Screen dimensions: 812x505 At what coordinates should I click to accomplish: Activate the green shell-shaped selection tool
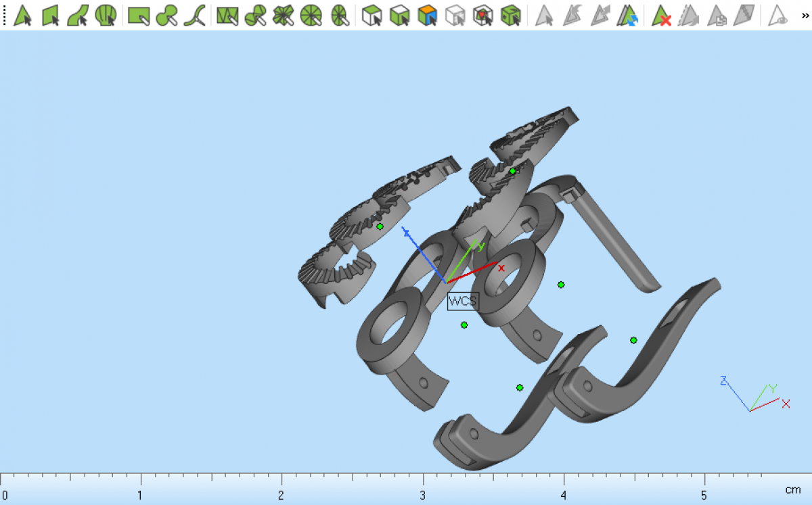point(106,15)
